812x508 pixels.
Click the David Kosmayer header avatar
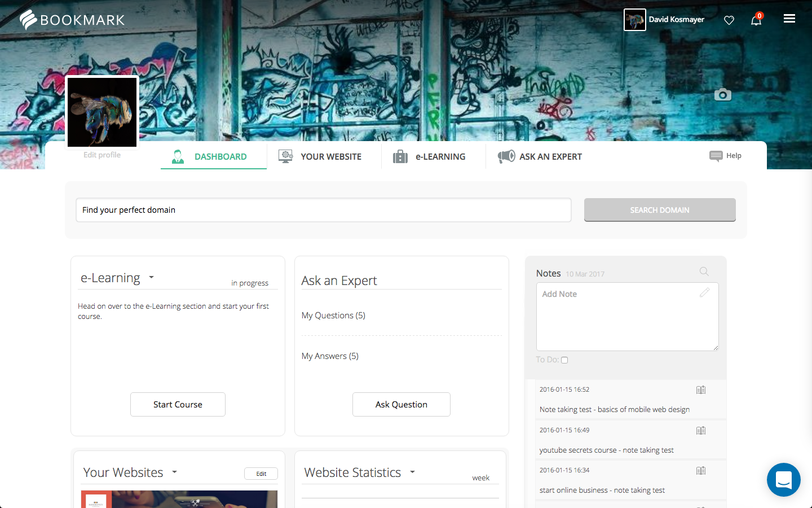[635, 20]
